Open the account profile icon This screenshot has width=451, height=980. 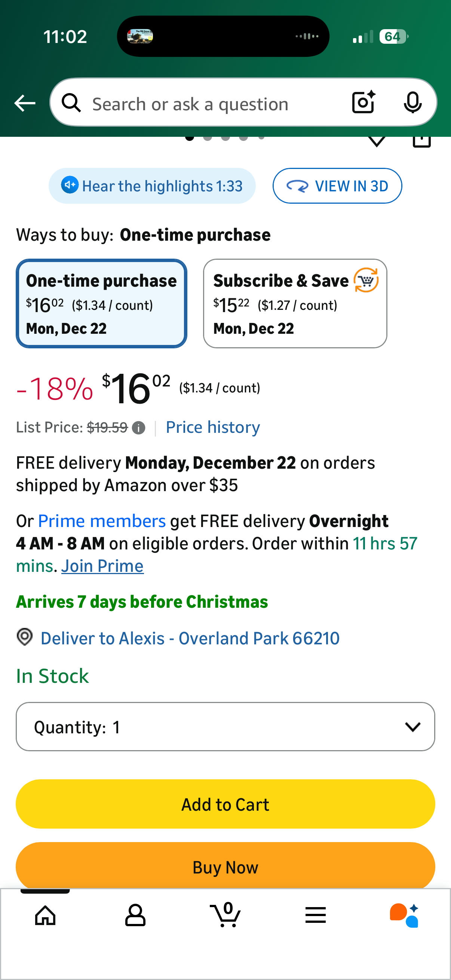(135, 915)
